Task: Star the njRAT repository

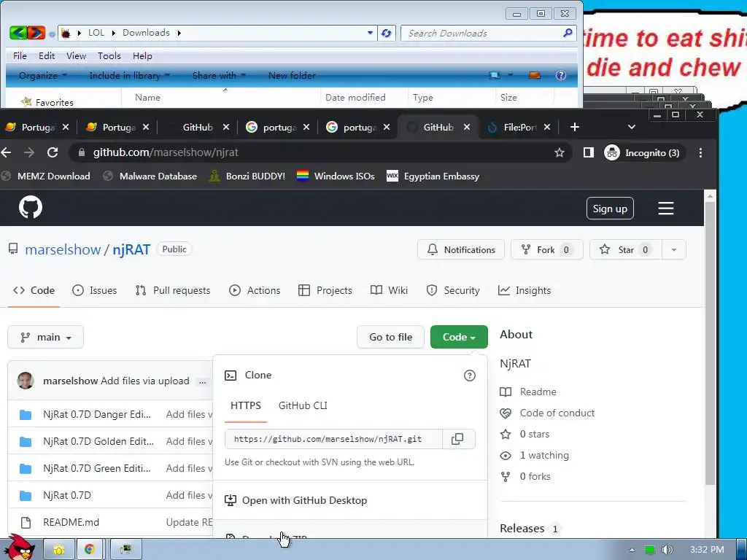Action: 625,249
